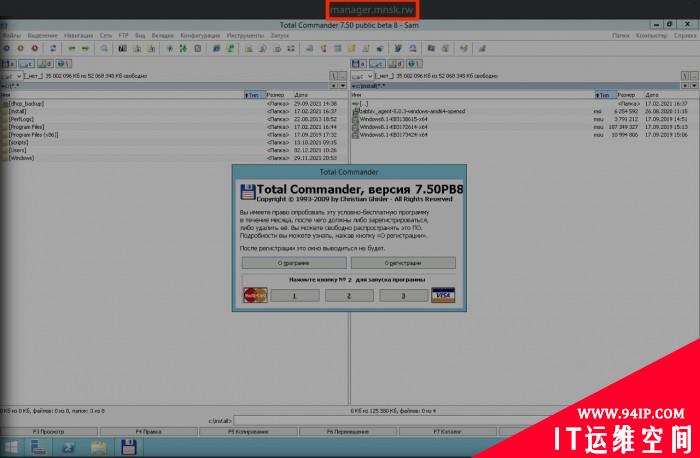Screen dimensions: 700x458
Task: Sort right panel by Тип column
Action: (605, 95)
